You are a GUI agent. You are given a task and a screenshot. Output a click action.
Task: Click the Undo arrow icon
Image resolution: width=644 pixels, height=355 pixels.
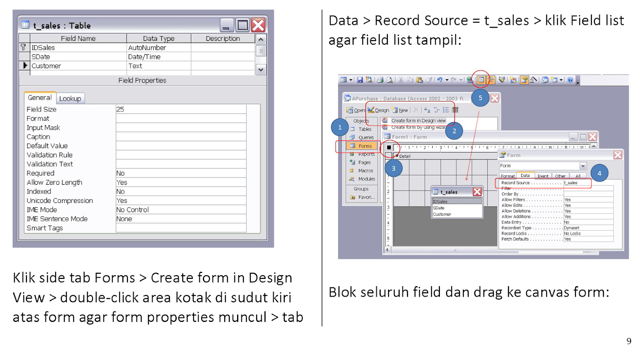(440, 80)
